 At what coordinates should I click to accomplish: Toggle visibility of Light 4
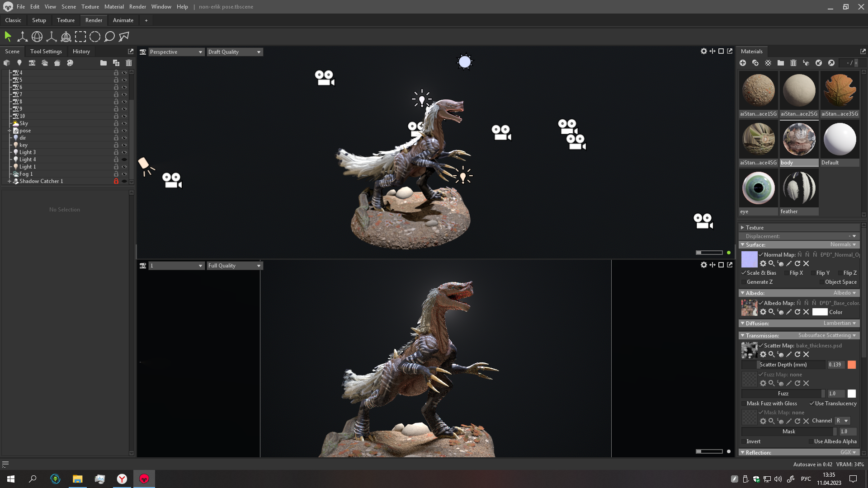(124, 160)
